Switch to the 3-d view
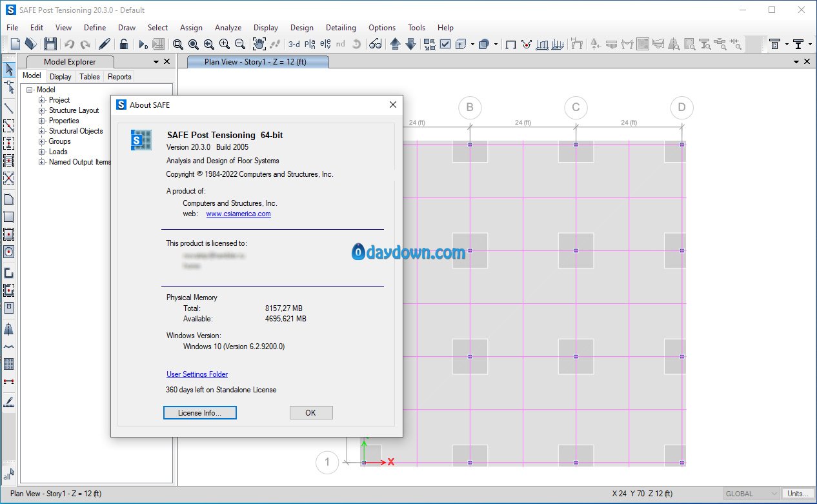 294,44
